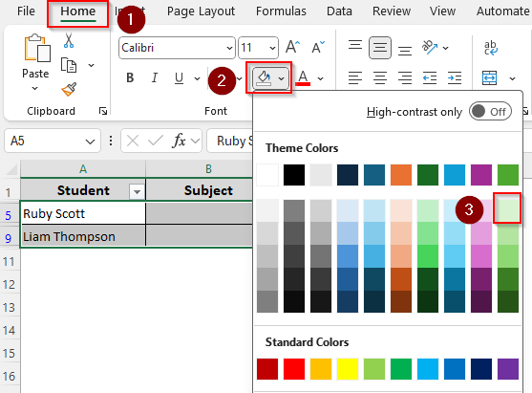Center text horizontally
Viewport: 532px width, 393px height.
(380, 78)
